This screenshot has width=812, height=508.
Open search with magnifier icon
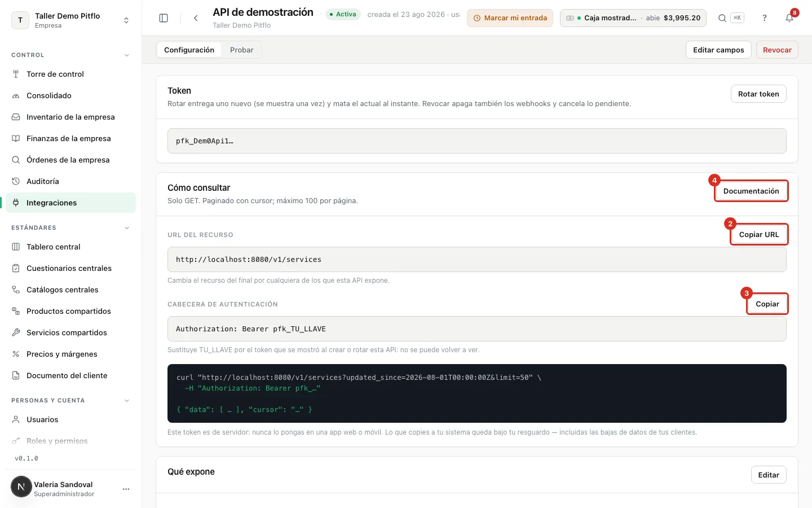[722, 18]
